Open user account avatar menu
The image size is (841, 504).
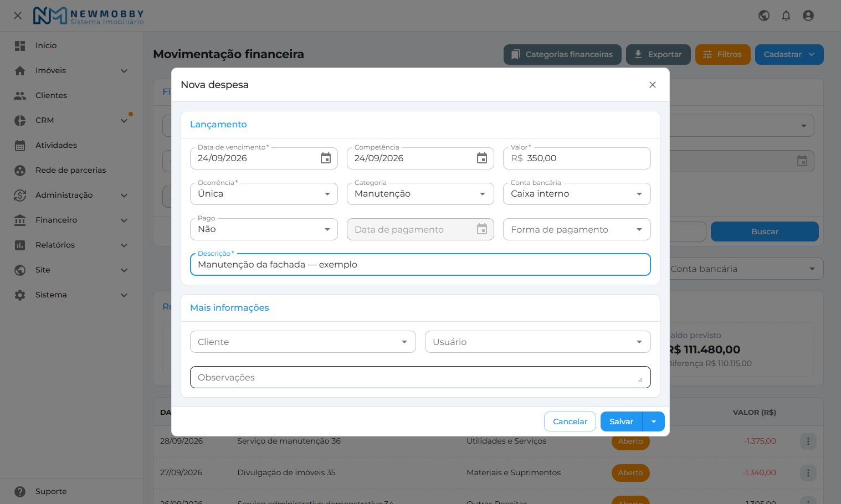tap(808, 16)
